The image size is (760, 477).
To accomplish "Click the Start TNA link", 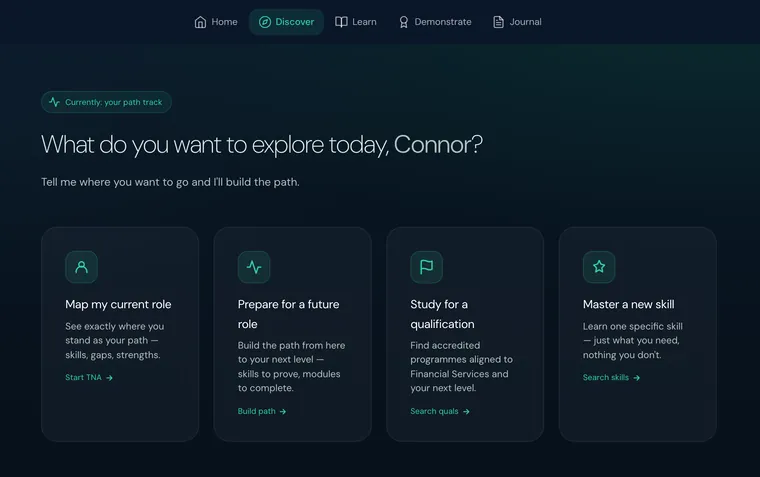I will point(89,378).
